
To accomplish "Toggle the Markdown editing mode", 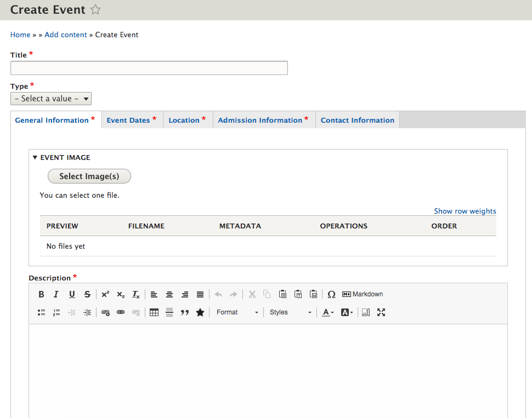I will click(362, 294).
